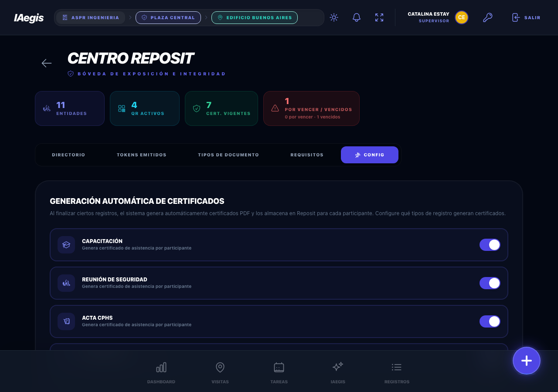Open the 7 Cert. Vigentes stat card

pyautogui.click(x=221, y=108)
